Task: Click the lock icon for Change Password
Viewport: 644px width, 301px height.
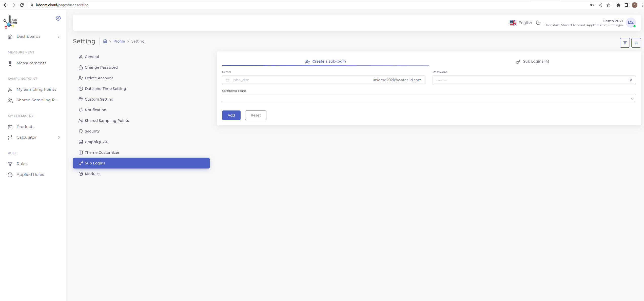Action: click(x=81, y=67)
